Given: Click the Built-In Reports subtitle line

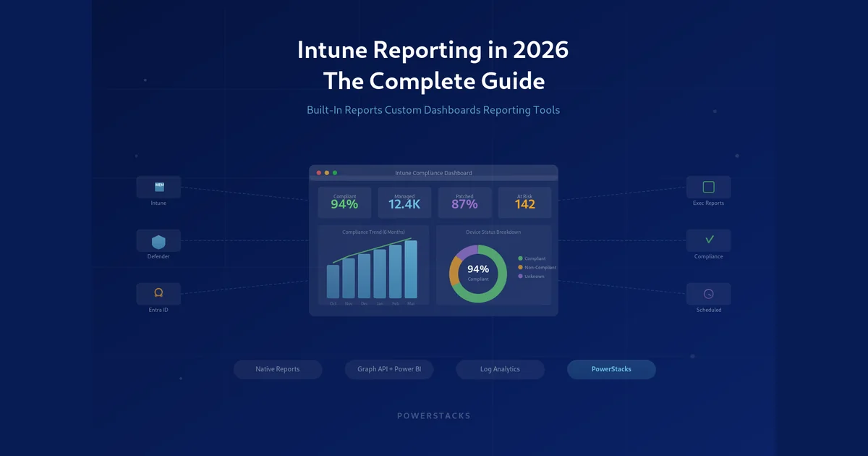Looking at the screenshot, I should pyautogui.click(x=433, y=110).
